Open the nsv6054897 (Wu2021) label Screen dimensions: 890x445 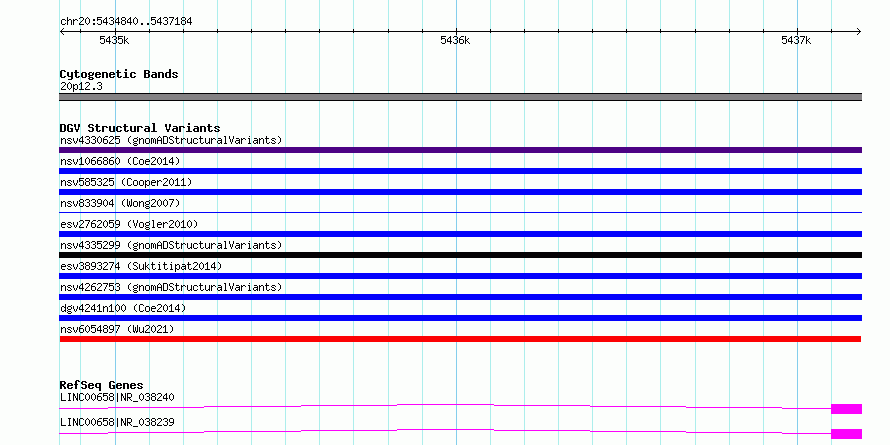pyautogui.click(x=117, y=329)
